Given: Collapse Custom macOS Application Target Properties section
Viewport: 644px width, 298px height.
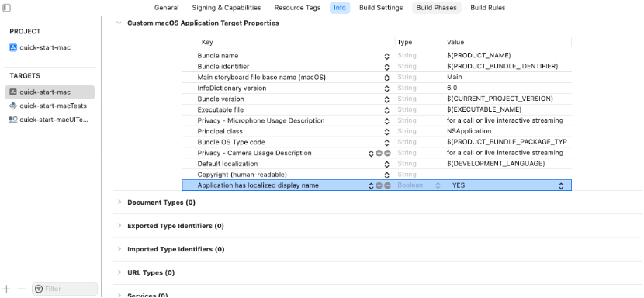Looking at the screenshot, I should coord(119,23).
